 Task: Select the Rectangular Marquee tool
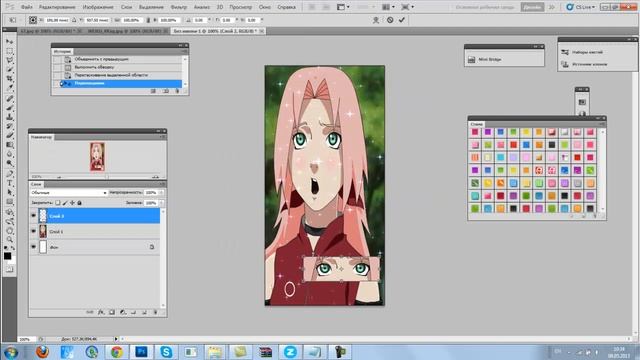[9, 51]
